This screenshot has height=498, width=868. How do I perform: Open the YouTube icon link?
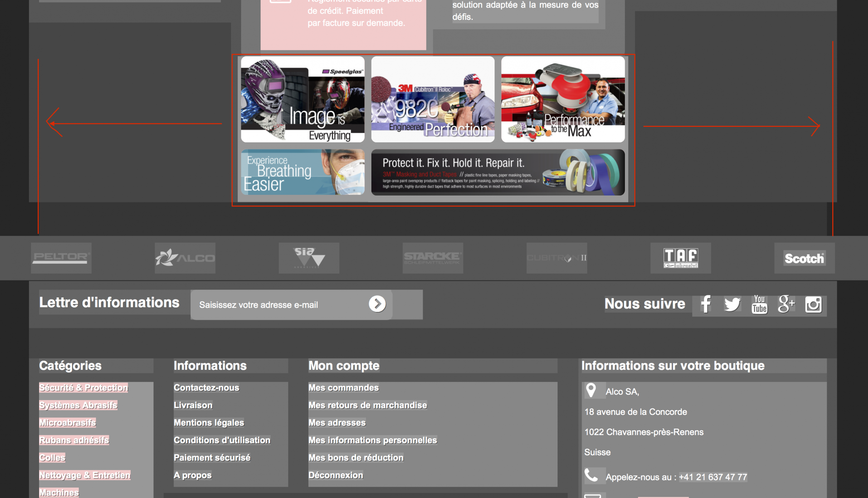759,304
